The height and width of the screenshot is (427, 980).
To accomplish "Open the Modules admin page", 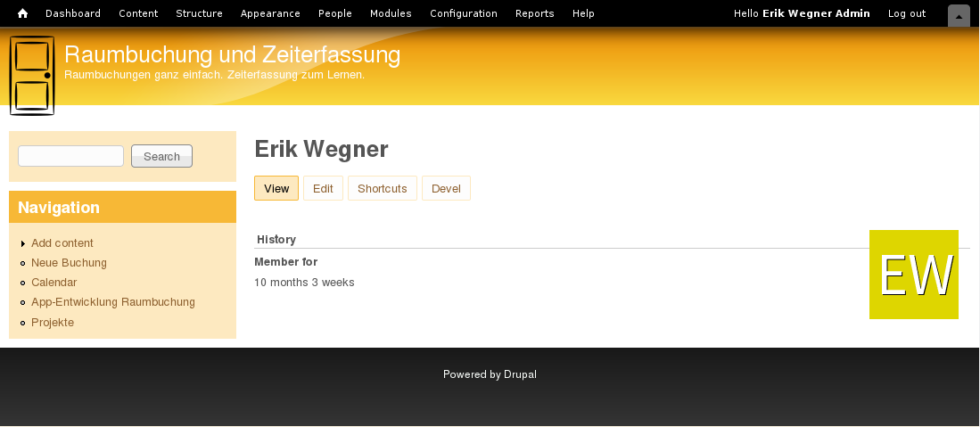I will click(x=391, y=13).
